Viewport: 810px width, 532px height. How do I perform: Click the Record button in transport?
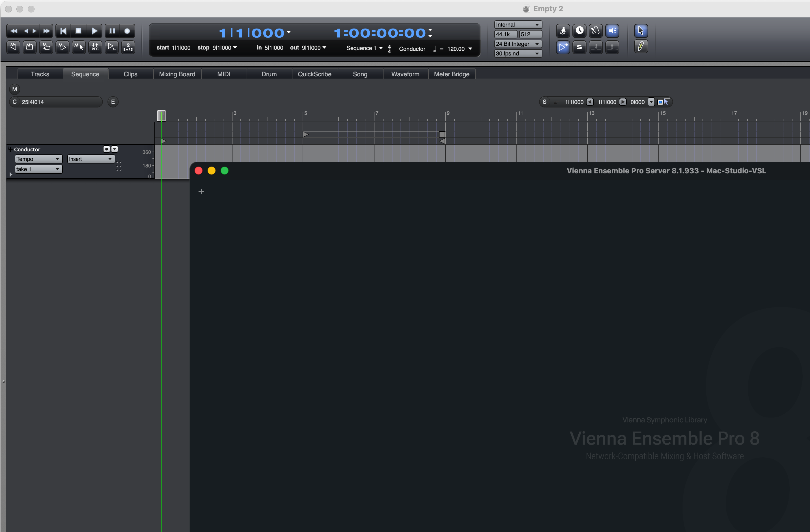(x=127, y=31)
